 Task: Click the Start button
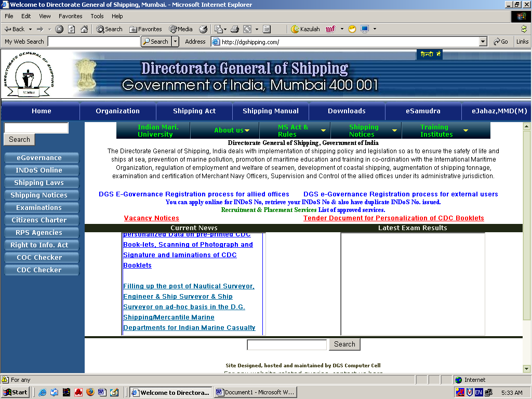[x=15, y=393]
